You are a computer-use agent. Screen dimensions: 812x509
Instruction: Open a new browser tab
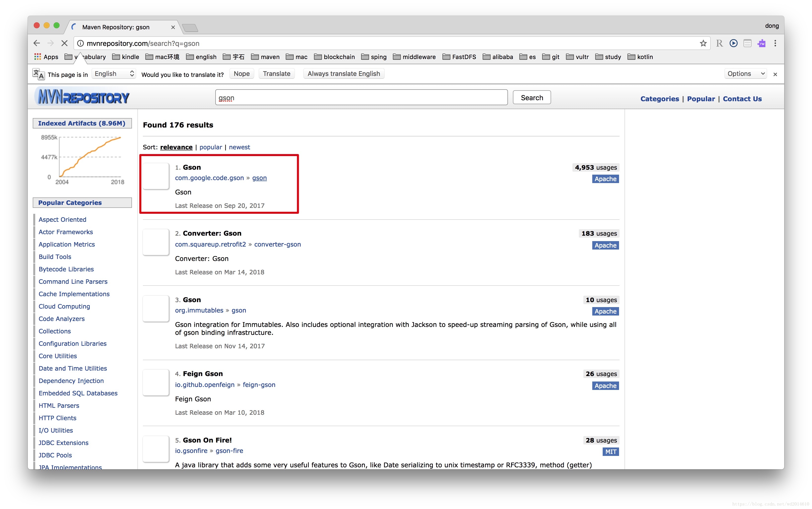(x=190, y=28)
